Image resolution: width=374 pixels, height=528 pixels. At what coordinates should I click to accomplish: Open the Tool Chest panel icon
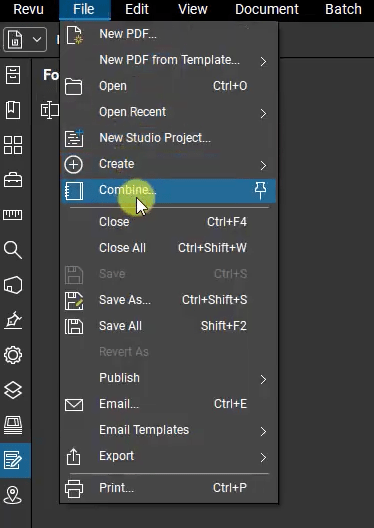pyautogui.click(x=13, y=180)
